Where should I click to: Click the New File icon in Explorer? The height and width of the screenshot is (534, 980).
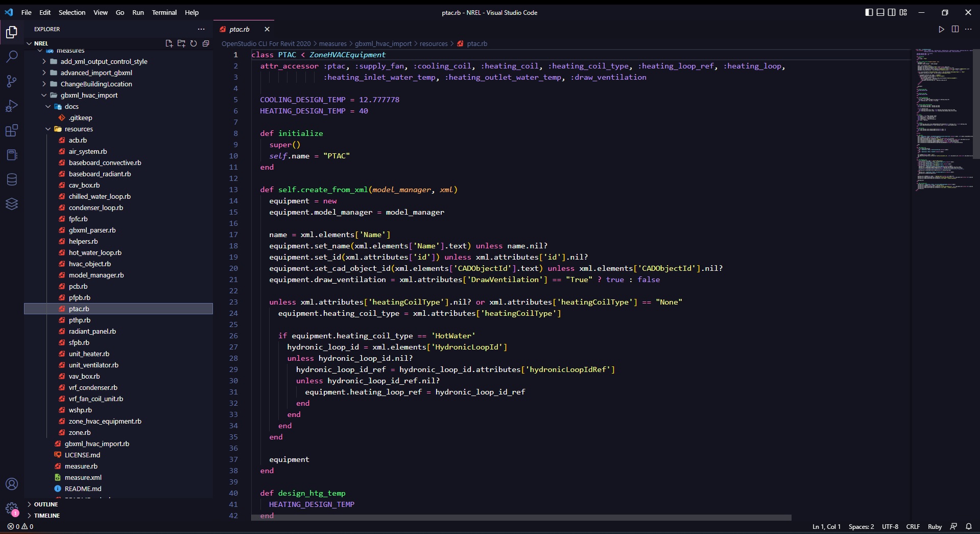169,43
